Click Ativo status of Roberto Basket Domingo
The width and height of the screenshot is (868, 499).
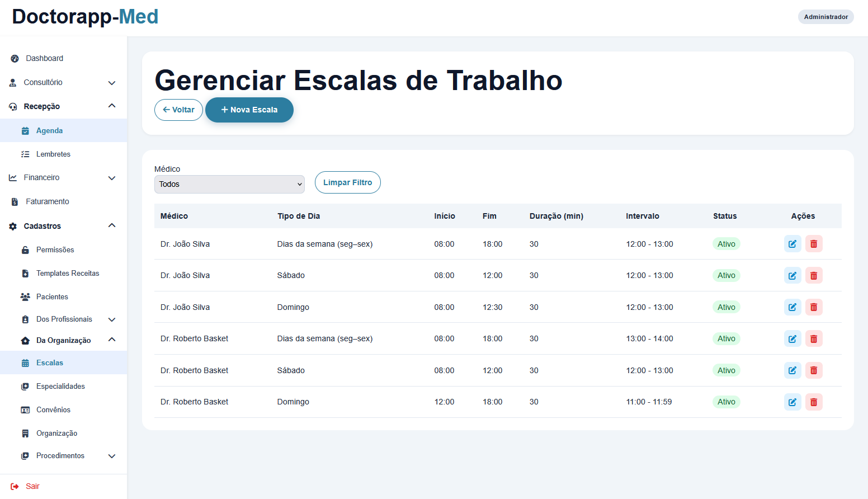[x=726, y=402]
